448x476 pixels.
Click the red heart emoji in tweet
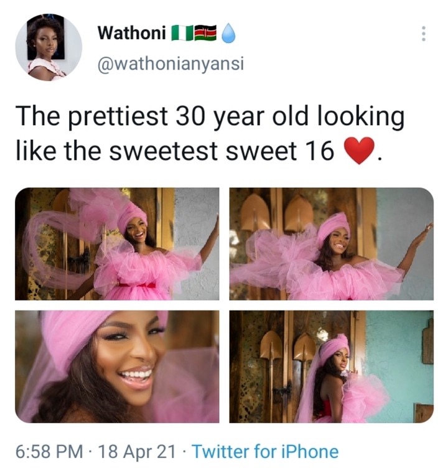click(360, 151)
